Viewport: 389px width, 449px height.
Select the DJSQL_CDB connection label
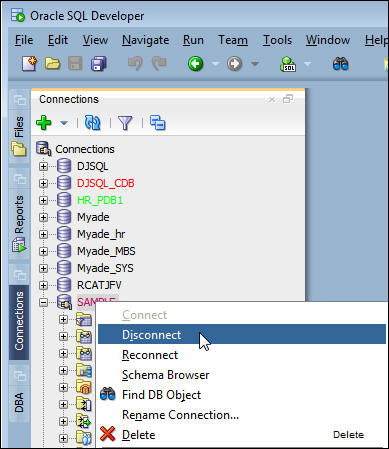coord(105,183)
